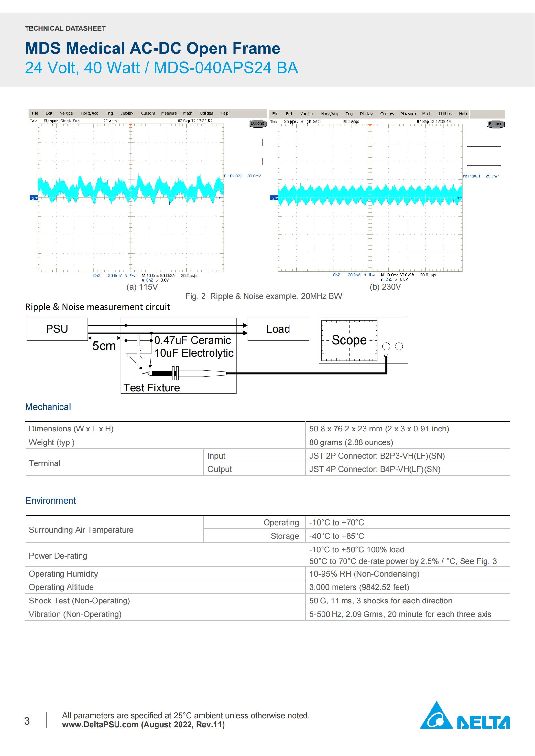Image resolution: width=535 pixels, height=756 pixels.
Task: Click the Pk-Pk(C2) 33.6mV measurement readout
Action: [243, 176]
